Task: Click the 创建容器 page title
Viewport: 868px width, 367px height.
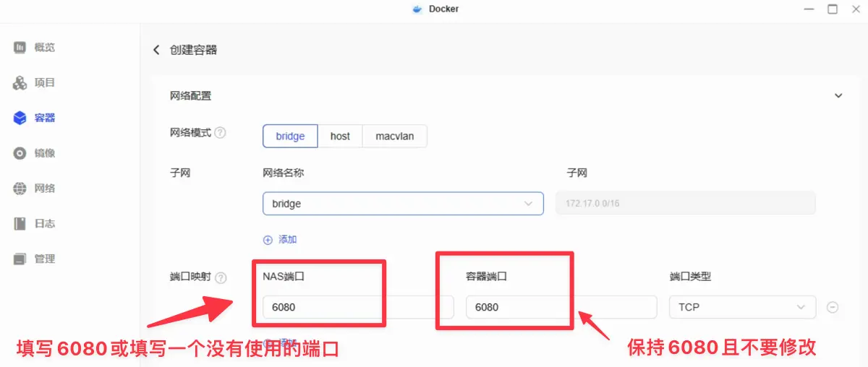Action: [193, 50]
